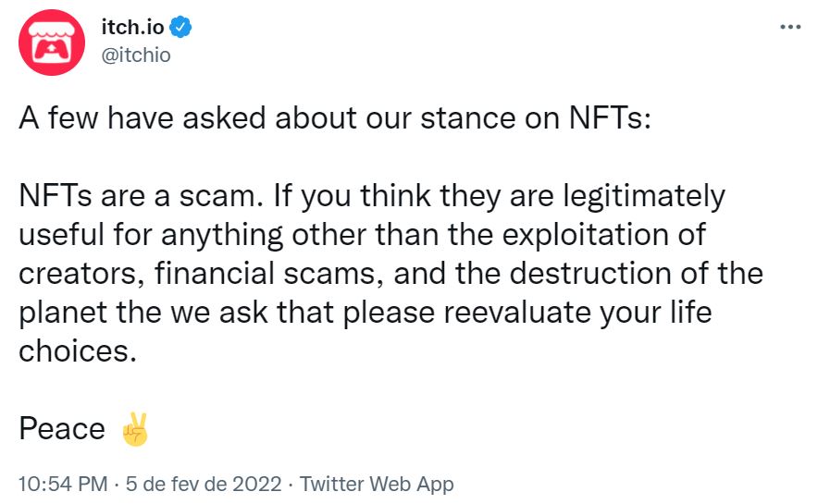Image resolution: width=818 pixels, height=504 pixels.
Task: Open the itch.io display name link
Action: coord(132,27)
